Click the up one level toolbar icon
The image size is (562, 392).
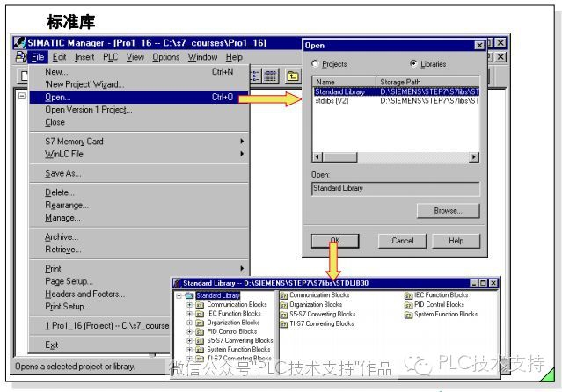[x=293, y=76]
